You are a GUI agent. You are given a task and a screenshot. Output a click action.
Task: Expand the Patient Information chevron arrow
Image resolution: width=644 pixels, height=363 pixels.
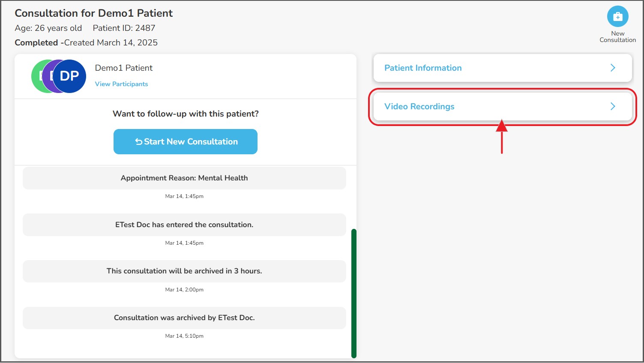(x=613, y=68)
